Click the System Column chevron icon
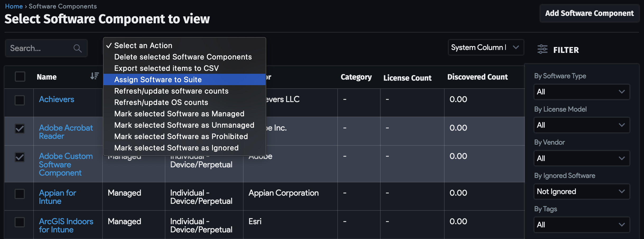This screenshot has width=644, height=239. coord(516,47)
